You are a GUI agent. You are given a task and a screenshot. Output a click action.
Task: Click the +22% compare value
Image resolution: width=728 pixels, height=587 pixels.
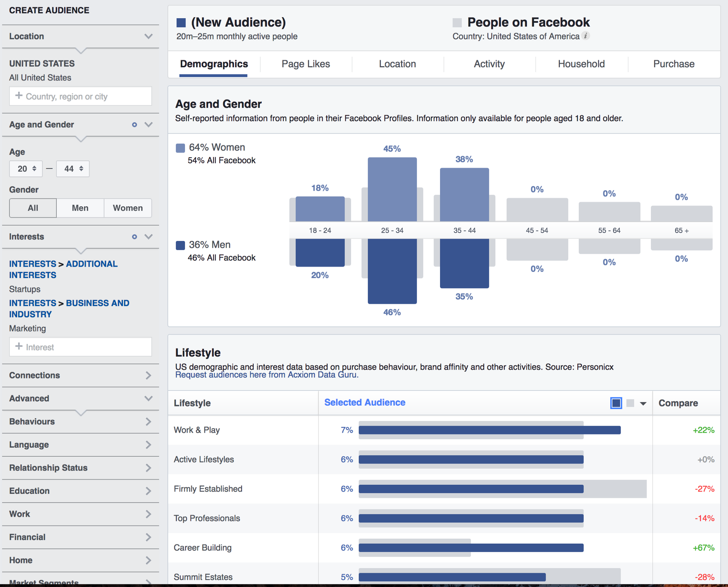pos(704,430)
